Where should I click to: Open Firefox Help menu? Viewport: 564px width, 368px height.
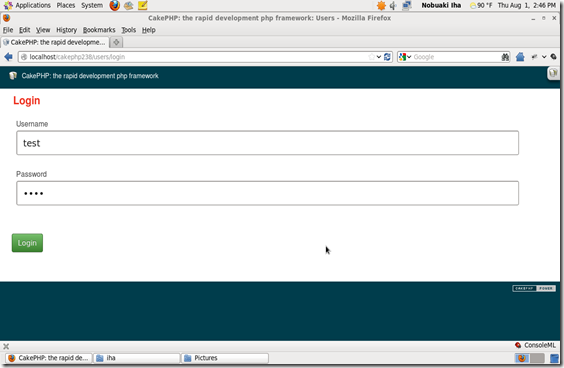[x=149, y=30]
